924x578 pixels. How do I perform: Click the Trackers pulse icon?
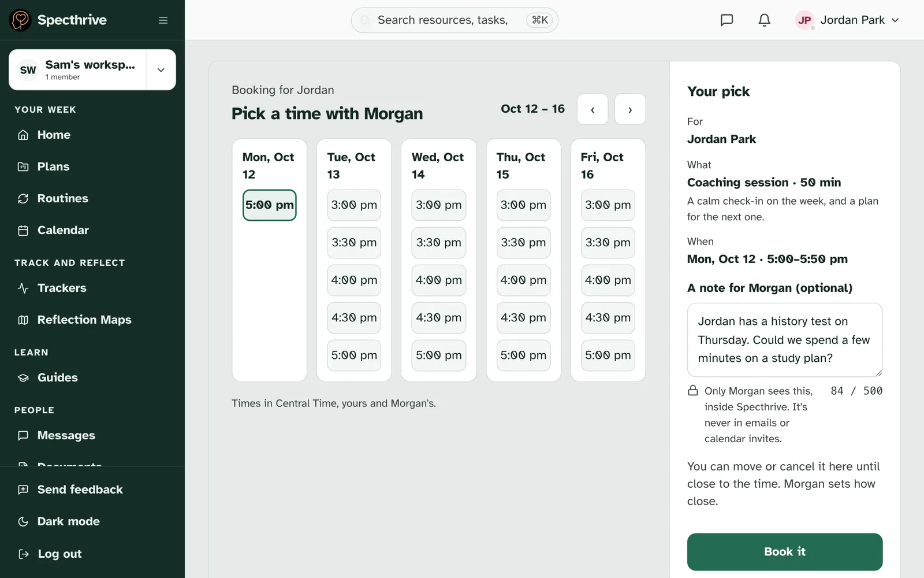click(x=23, y=288)
